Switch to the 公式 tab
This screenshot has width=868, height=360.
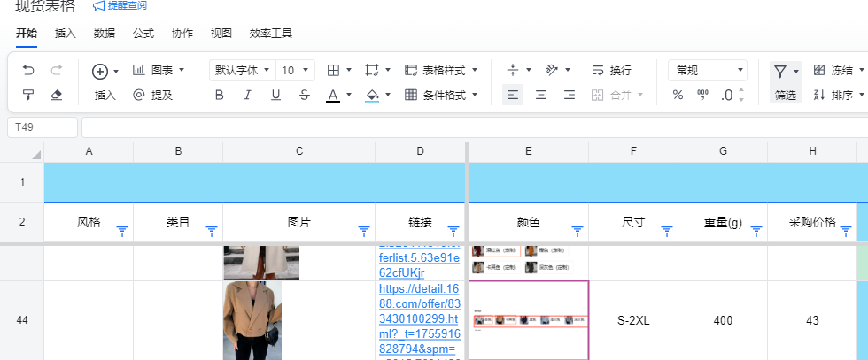[143, 34]
